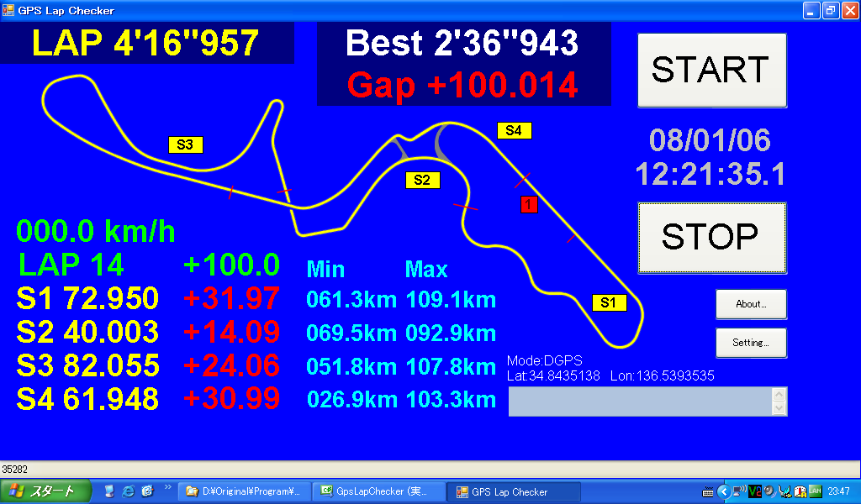The width and height of the screenshot is (861, 504).
Task: Click inside the grey log text box
Action: coord(639,402)
